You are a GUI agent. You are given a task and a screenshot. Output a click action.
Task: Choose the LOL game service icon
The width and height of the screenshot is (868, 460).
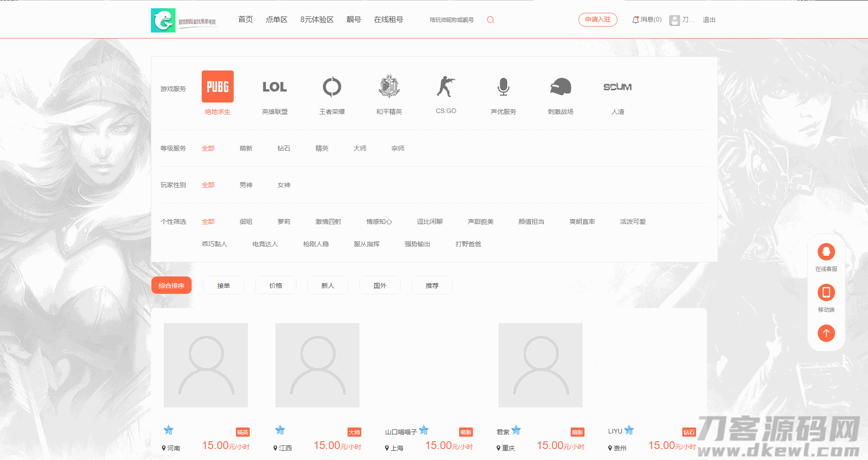[x=274, y=87]
